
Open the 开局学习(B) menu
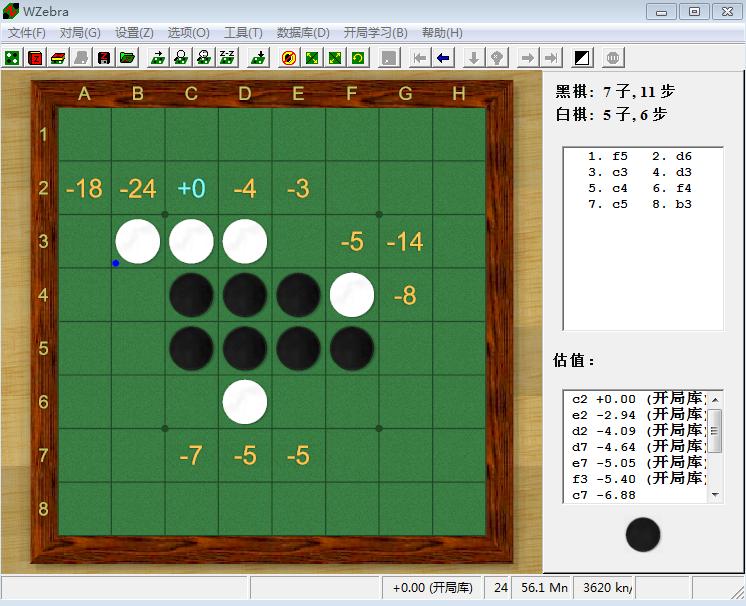click(376, 32)
